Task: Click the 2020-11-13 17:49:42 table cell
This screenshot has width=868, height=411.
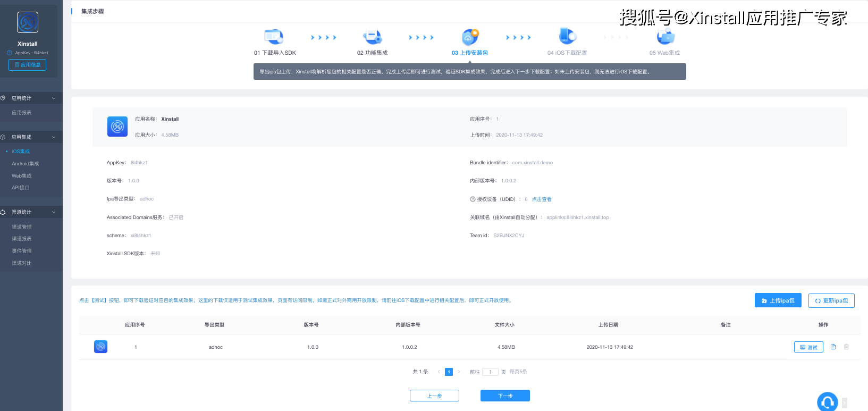Action: point(610,347)
